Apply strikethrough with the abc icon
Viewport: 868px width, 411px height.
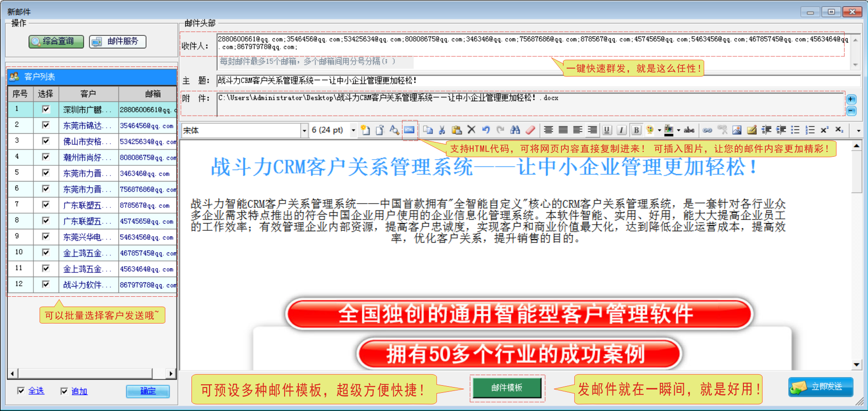[x=689, y=130]
